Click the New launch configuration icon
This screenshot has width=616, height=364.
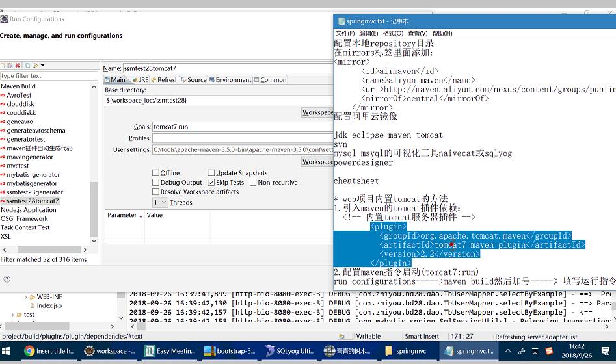(x=3, y=66)
